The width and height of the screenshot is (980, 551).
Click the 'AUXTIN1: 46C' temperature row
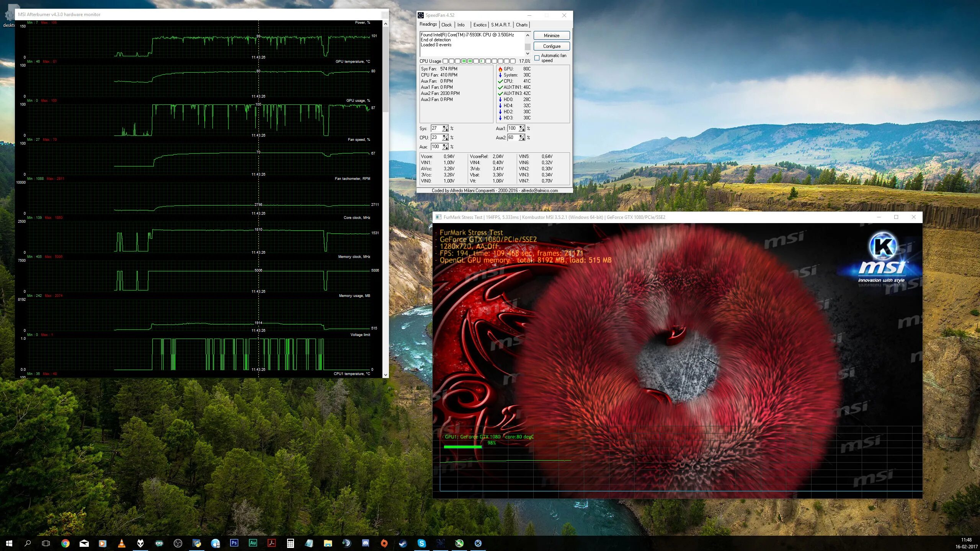(514, 87)
